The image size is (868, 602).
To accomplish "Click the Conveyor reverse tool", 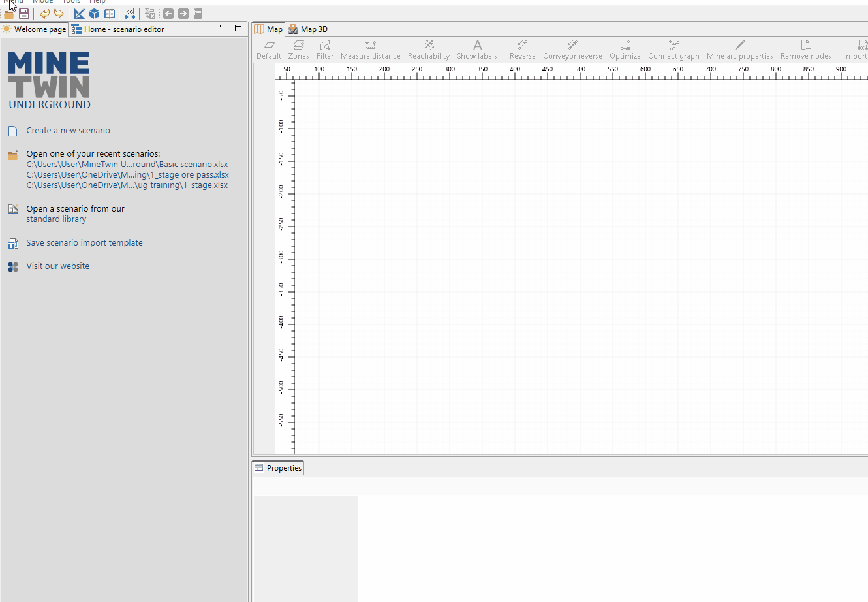I will point(573,50).
